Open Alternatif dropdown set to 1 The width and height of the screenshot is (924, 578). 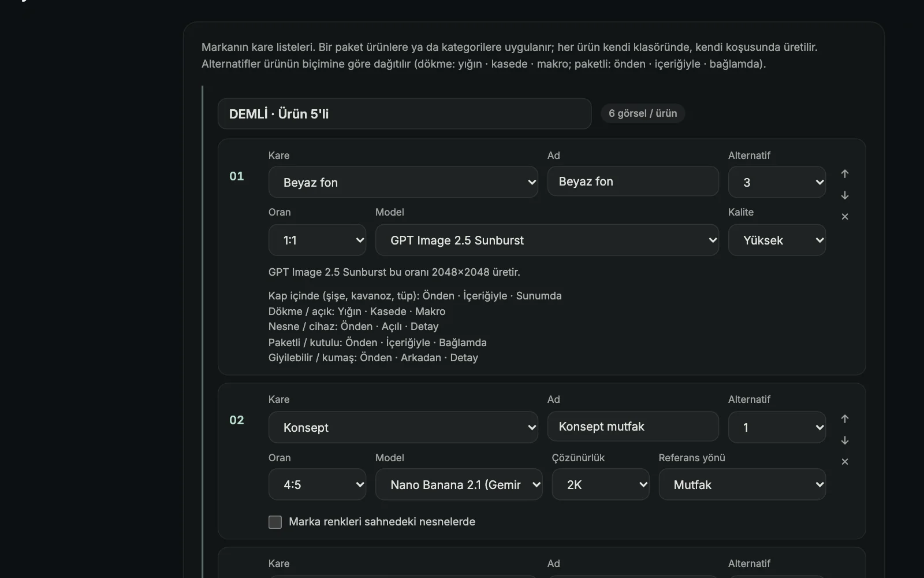777,427
